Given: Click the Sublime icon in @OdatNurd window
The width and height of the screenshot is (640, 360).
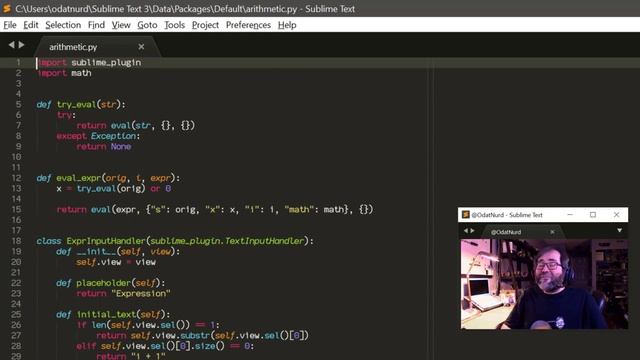Looking at the screenshot, I should coord(465,214).
